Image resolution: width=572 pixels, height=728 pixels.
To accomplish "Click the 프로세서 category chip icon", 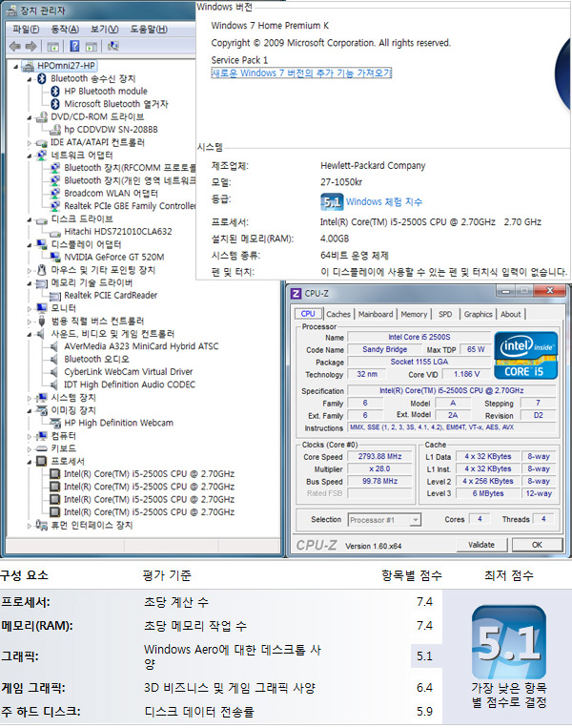I will point(41,461).
